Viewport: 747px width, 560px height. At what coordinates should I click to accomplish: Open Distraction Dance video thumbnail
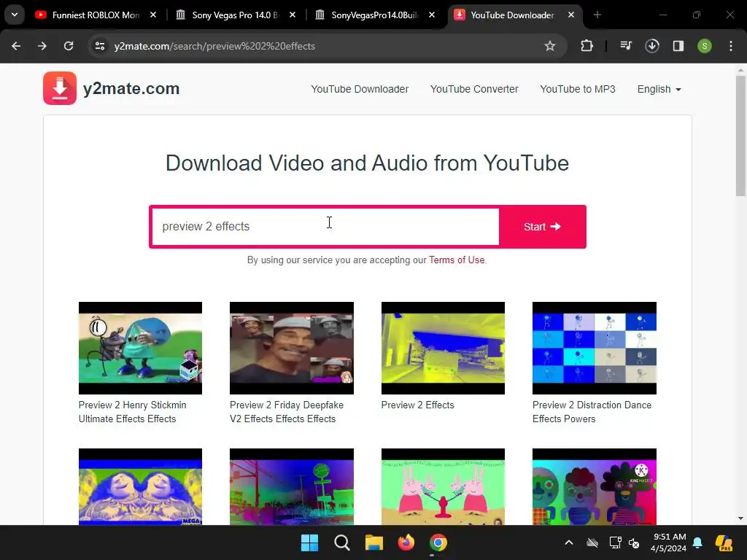coord(594,348)
